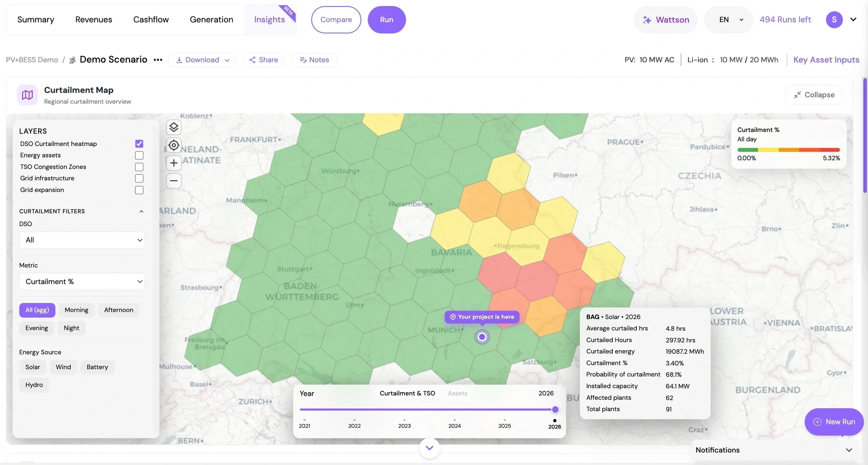Click the user avatar S
868x465 pixels.
click(834, 19)
